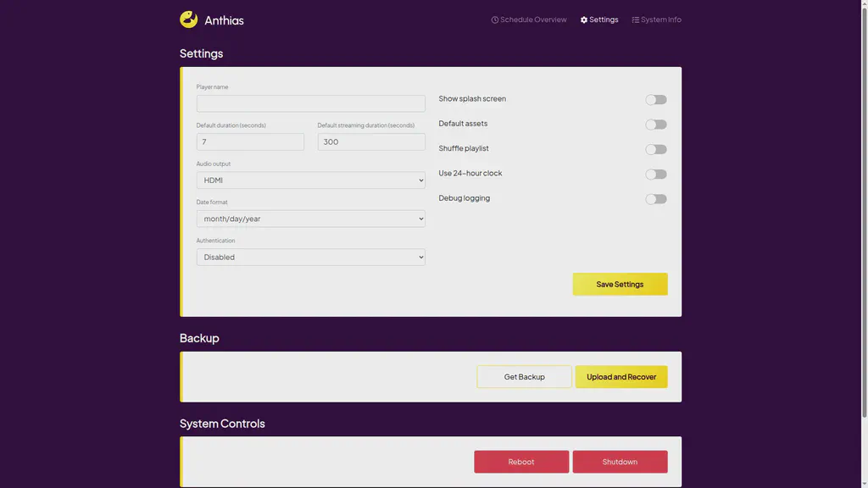
Task: Click the Get Backup button
Action: click(x=524, y=376)
